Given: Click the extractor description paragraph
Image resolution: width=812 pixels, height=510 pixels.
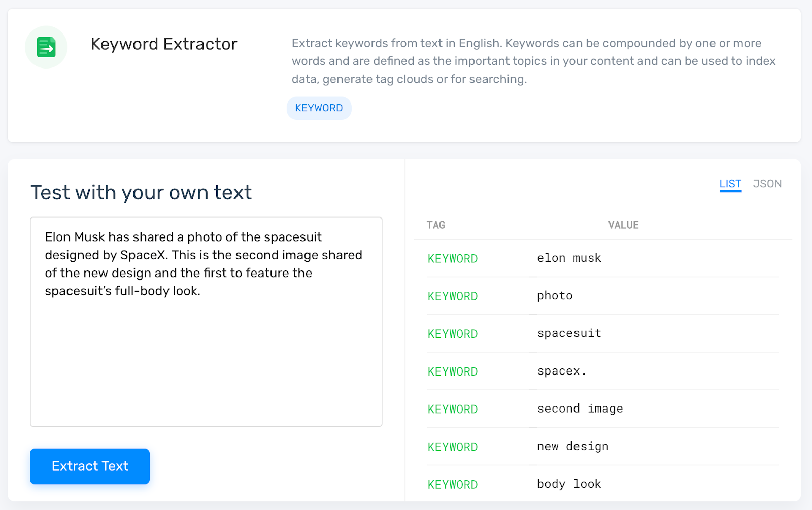Looking at the screenshot, I should pyautogui.click(x=533, y=61).
